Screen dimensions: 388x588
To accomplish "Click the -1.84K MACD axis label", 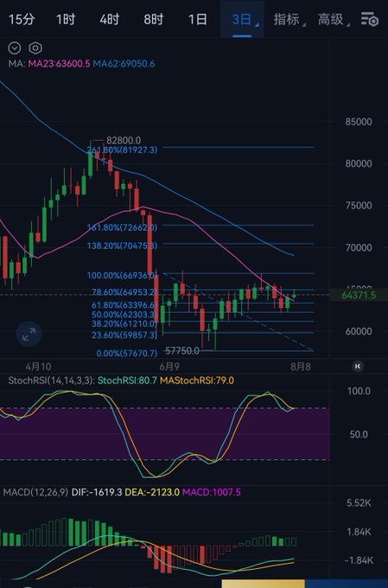I will click(x=359, y=560).
